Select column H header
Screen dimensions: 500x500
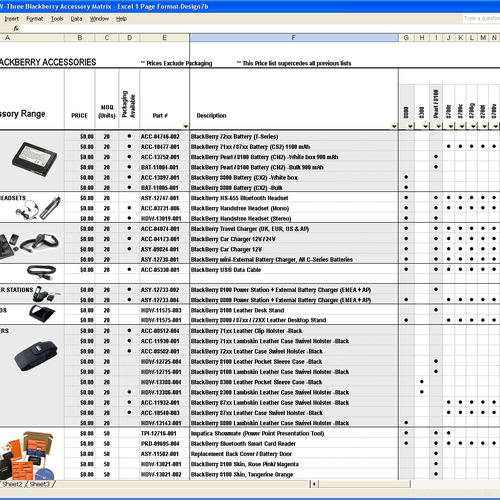tap(422, 38)
